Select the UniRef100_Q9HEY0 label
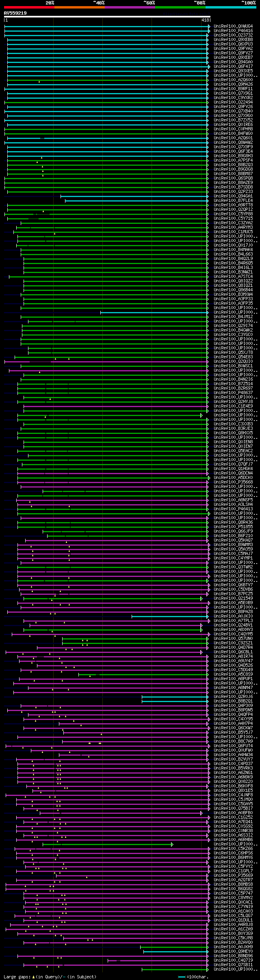Image resolution: width=260 pixels, height=980 pixels. (233, 952)
